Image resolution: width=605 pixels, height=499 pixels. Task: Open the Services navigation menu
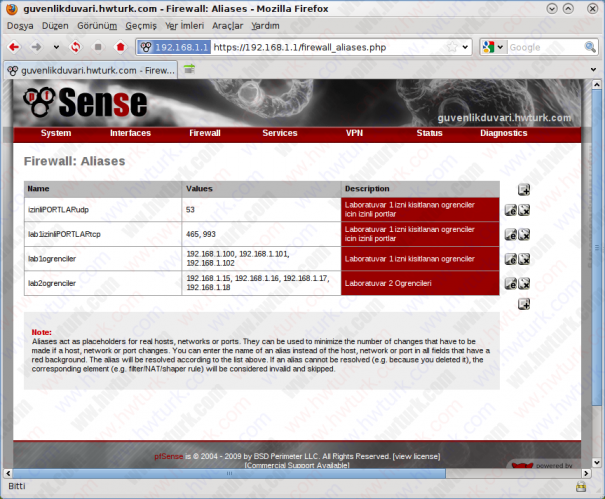click(x=280, y=133)
